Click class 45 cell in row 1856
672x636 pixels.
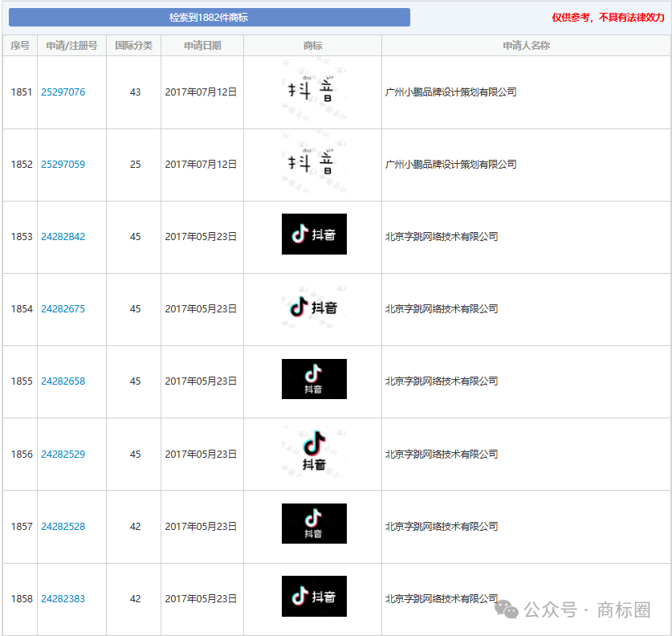135,455
